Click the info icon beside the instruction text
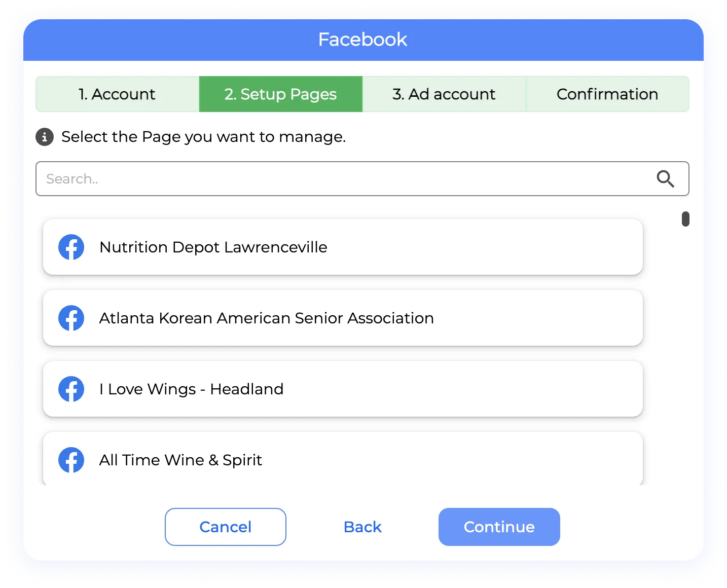This screenshot has width=727, height=588. (45, 137)
